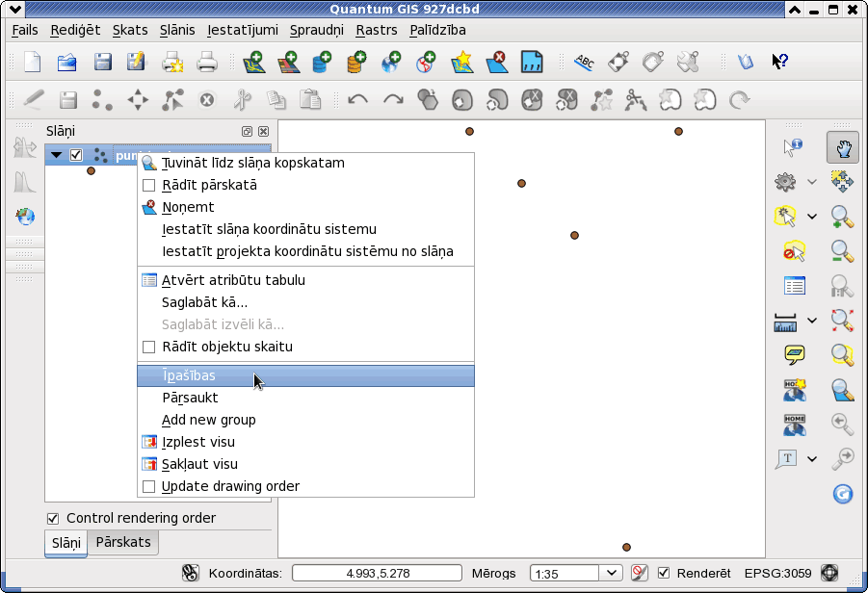Choose Add new group
Viewport: 868px width, 593px height.
[305, 420]
